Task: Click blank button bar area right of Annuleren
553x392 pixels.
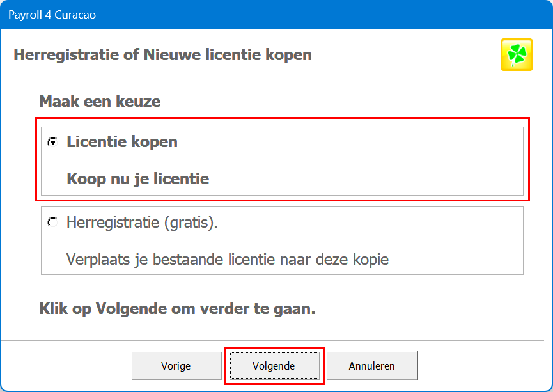Action: 486,366
